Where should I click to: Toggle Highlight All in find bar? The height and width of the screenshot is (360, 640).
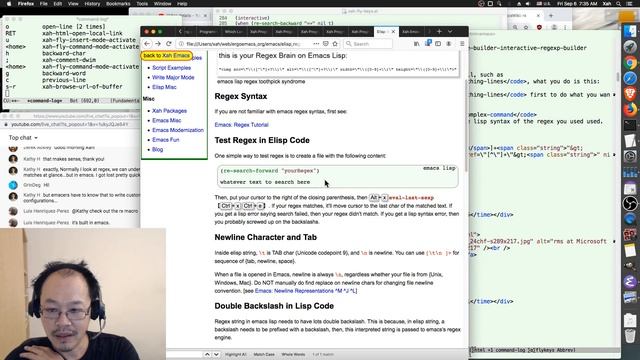pos(236,354)
